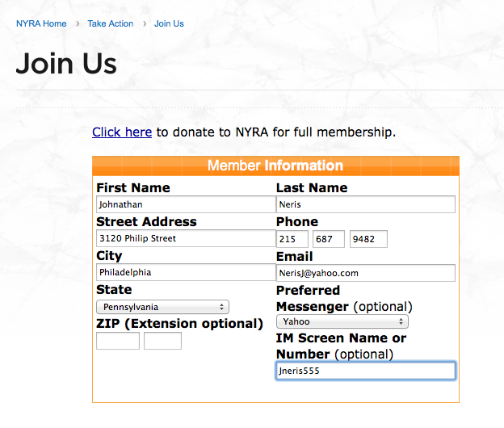Focus the City text field

(x=185, y=272)
